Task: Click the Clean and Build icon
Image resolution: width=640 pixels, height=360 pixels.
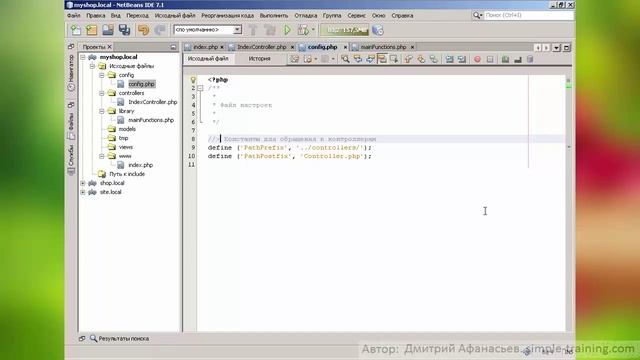Action: coord(269,30)
